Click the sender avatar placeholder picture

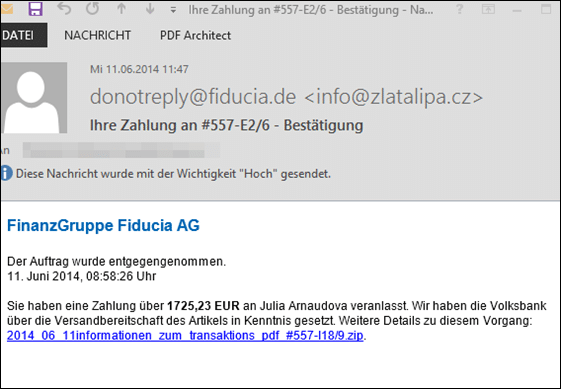34,98
